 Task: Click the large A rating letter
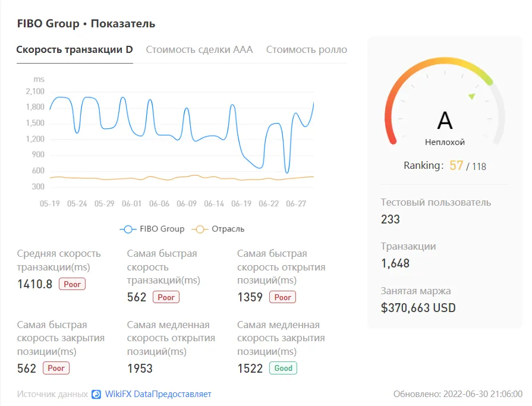(x=445, y=121)
